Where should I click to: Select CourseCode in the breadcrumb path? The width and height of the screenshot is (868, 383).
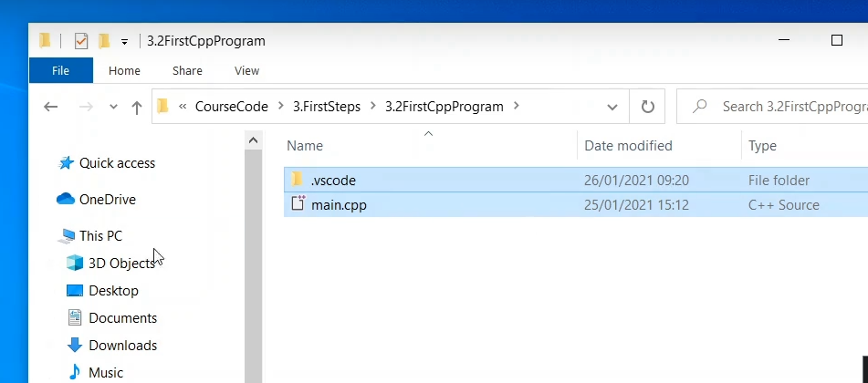232,107
